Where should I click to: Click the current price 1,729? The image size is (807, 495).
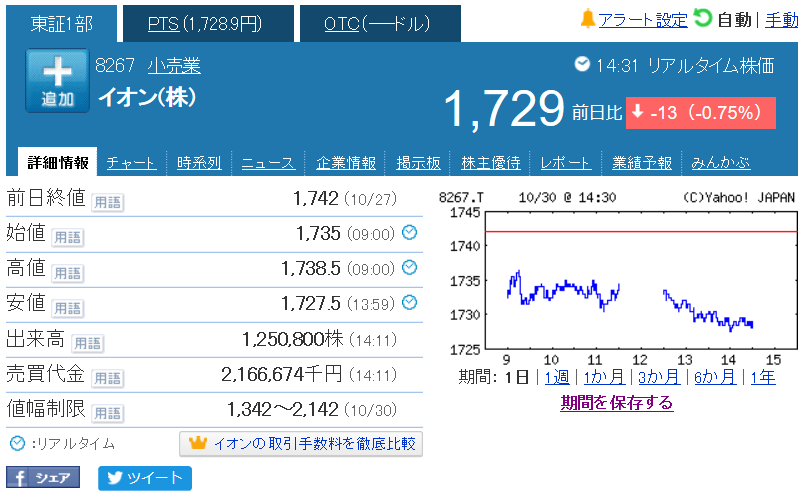point(503,109)
